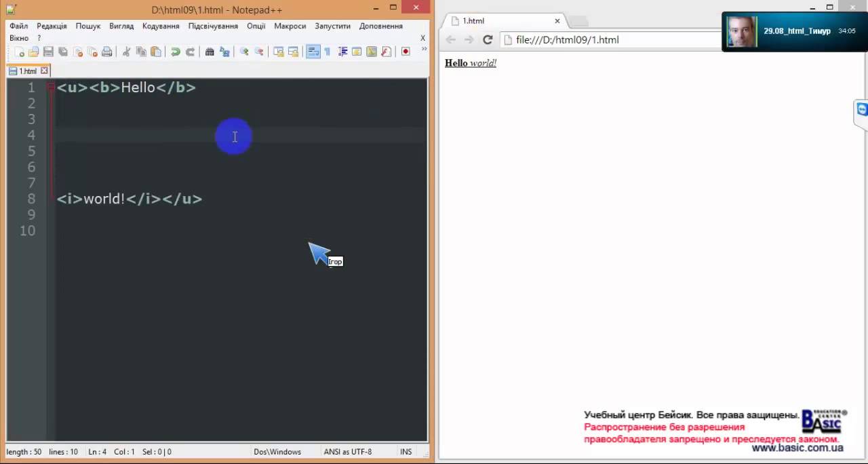Click ANSI as UTF-8 encoding field

(x=348, y=452)
